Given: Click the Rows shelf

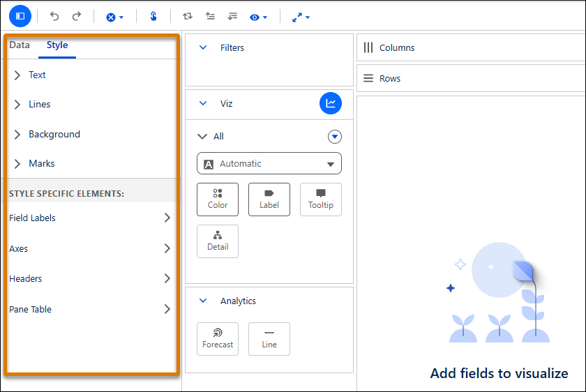Looking at the screenshot, I should (x=471, y=78).
